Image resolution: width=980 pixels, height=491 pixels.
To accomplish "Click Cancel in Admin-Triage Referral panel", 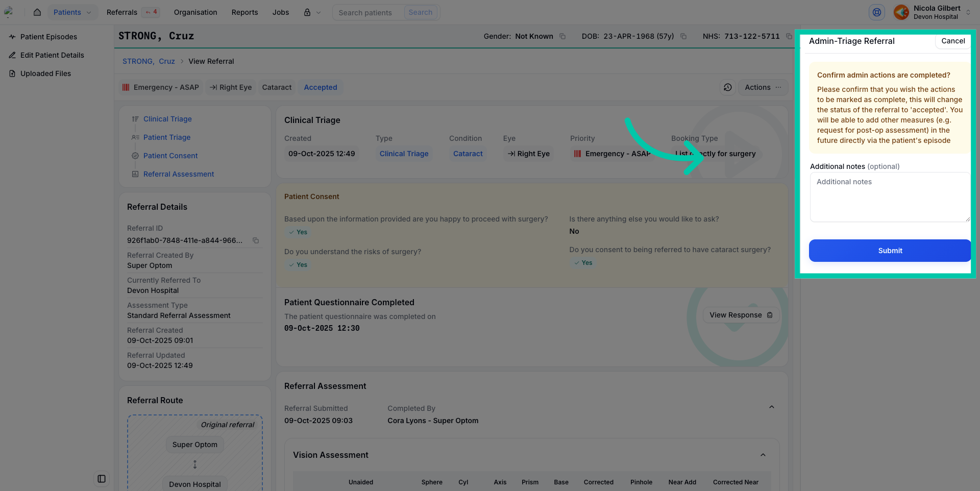I will tap(953, 41).
